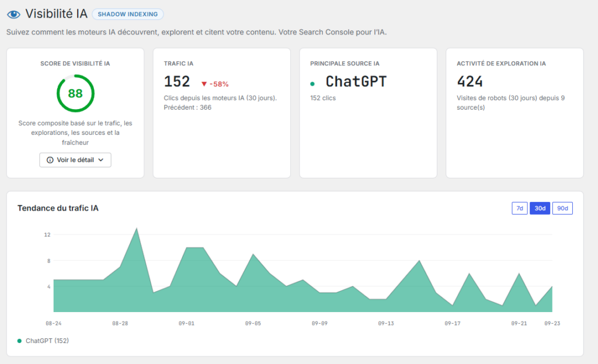
Task: Click the 09-05 date axis label
Action: coord(253,323)
